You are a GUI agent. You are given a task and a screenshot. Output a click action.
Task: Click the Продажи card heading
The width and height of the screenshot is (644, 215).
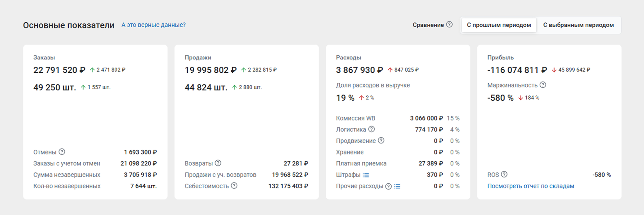tap(198, 57)
